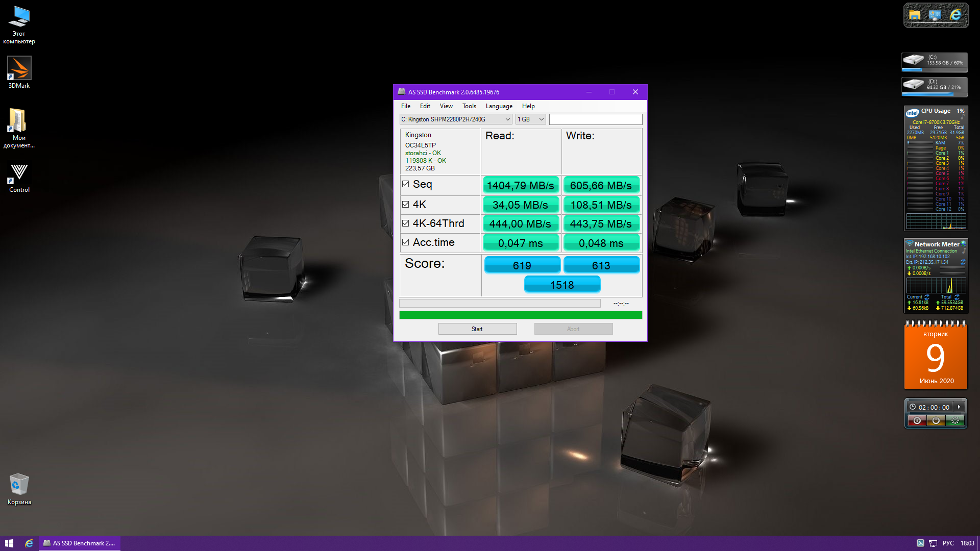Open the Recycle Bin (Корзина) icon

tap(19, 485)
